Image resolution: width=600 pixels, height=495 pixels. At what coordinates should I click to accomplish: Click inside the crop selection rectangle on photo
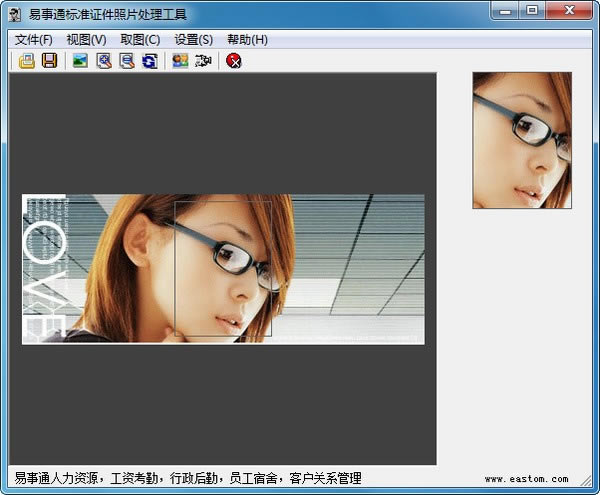click(x=223, y=268)
